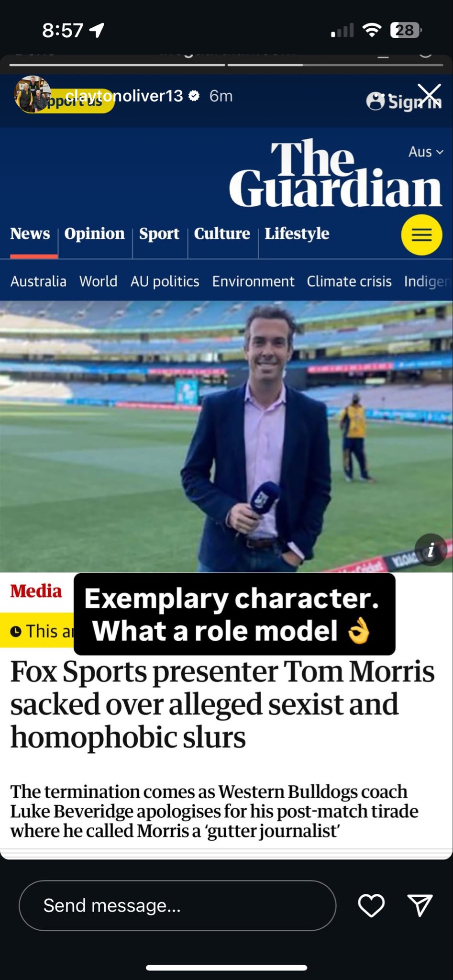
Task: Tap the image info 'i' icon
Action: click(x=431, y=550)
